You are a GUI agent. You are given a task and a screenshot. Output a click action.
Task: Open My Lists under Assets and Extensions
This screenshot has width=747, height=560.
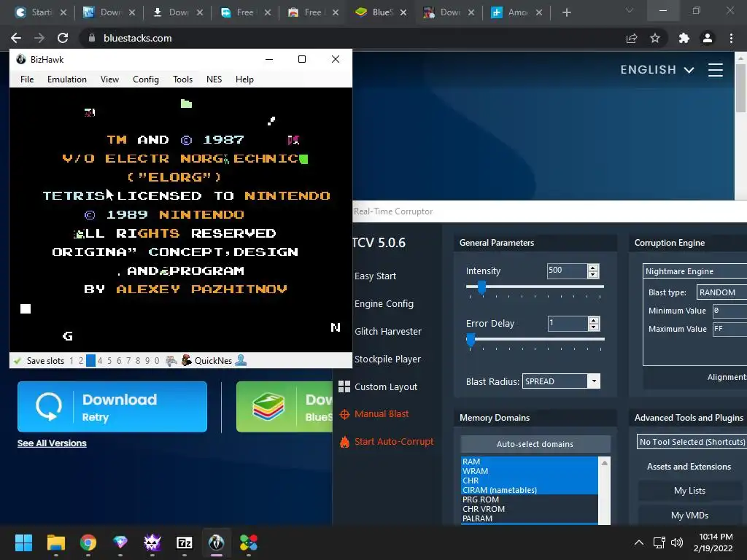[689, 491]
